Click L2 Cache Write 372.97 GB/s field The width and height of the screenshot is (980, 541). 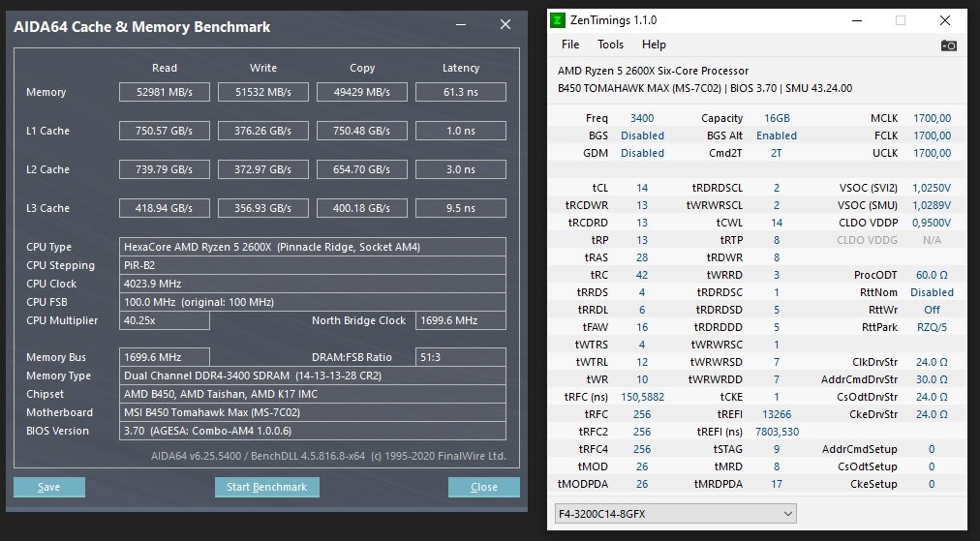point(263,169)
